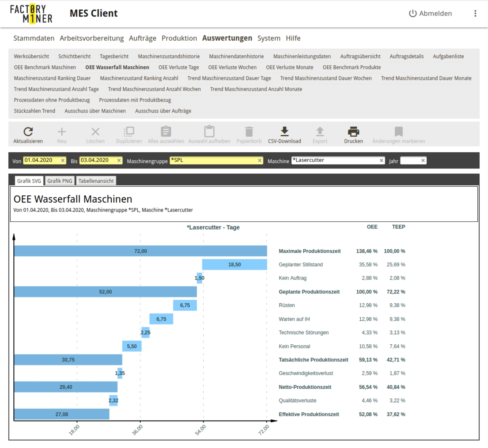The image size is (488, 448).
Task: Click the Alles auswählen clipboard icon
Action: pyautogui.click(x=166, y=132)
